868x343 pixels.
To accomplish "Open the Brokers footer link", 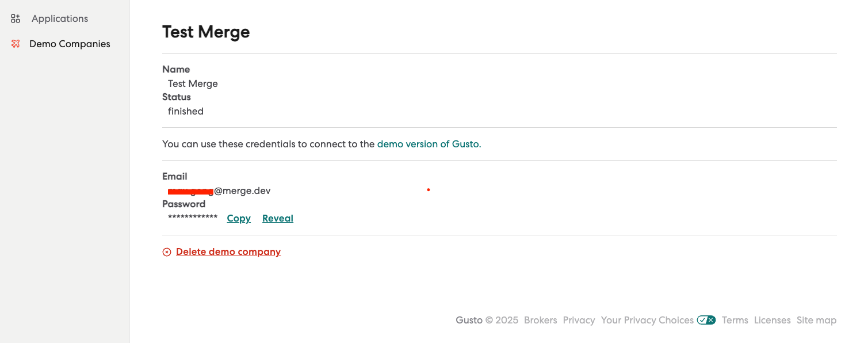I will click(x=540, y=321).
